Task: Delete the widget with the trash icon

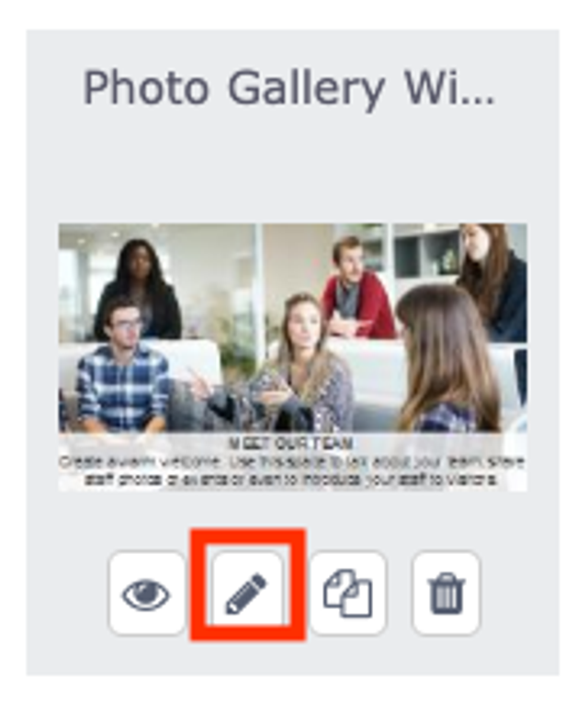Action: 447,594
